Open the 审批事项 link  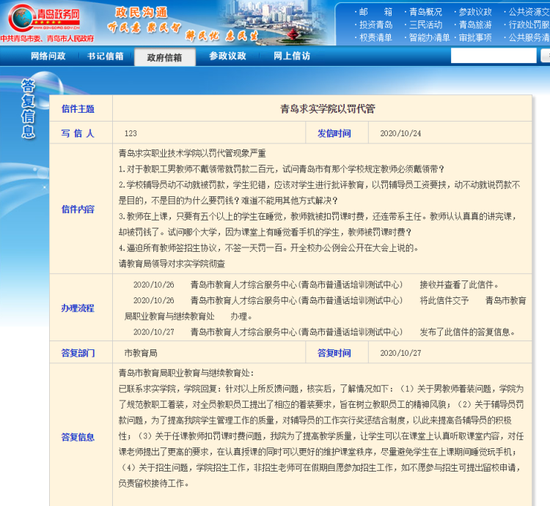point(475,37)
